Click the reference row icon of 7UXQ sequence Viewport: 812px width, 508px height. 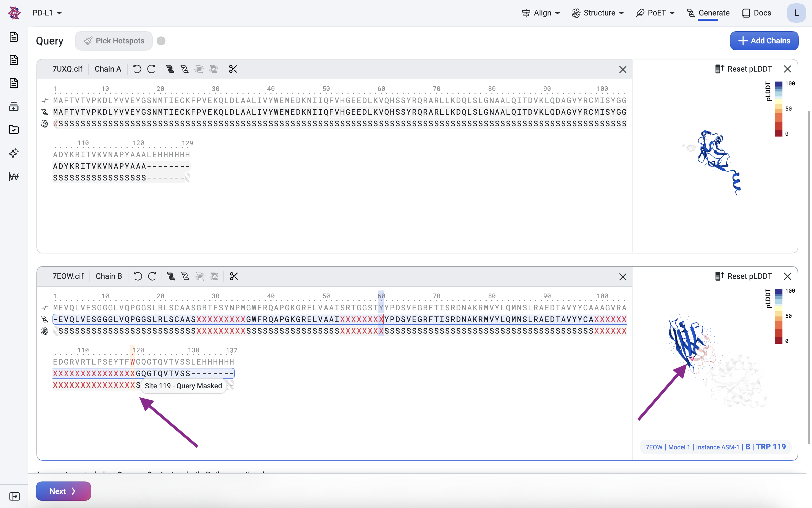click(x=45, y=100)
